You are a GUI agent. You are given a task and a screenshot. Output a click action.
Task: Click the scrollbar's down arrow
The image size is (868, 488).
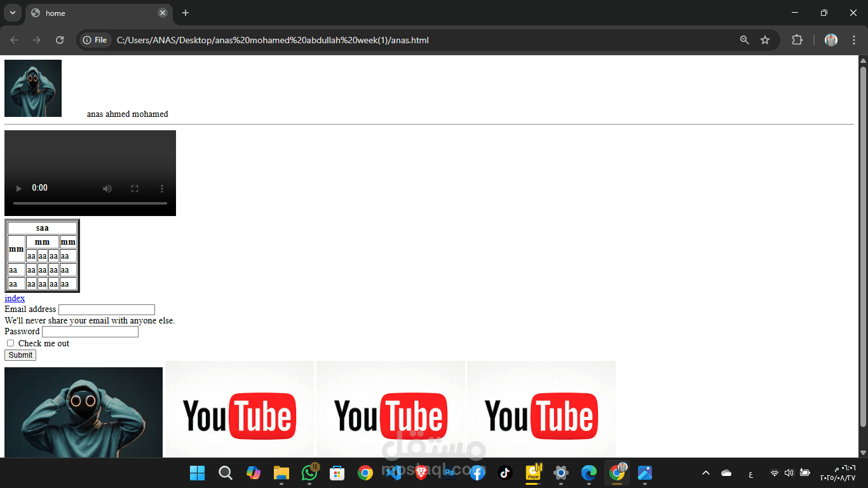[x=863, y=452]
